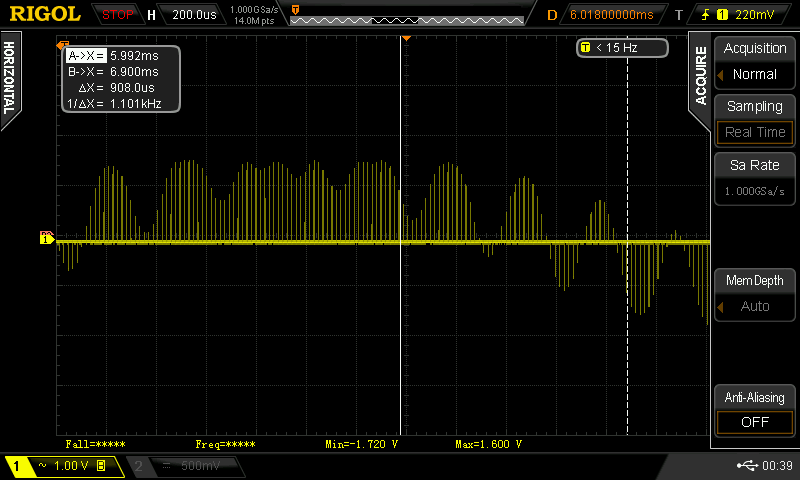Click the A->X cursor readout
Viewport: 800px width, 480px height.
pos(113,56)
